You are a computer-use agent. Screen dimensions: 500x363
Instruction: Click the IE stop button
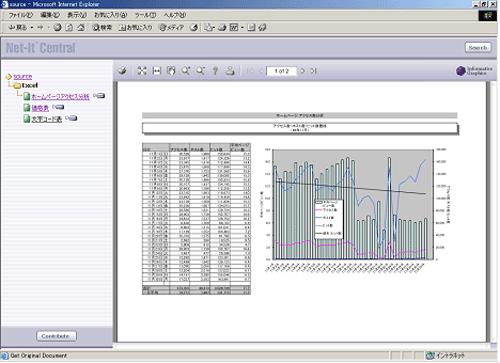pos(57,28)
